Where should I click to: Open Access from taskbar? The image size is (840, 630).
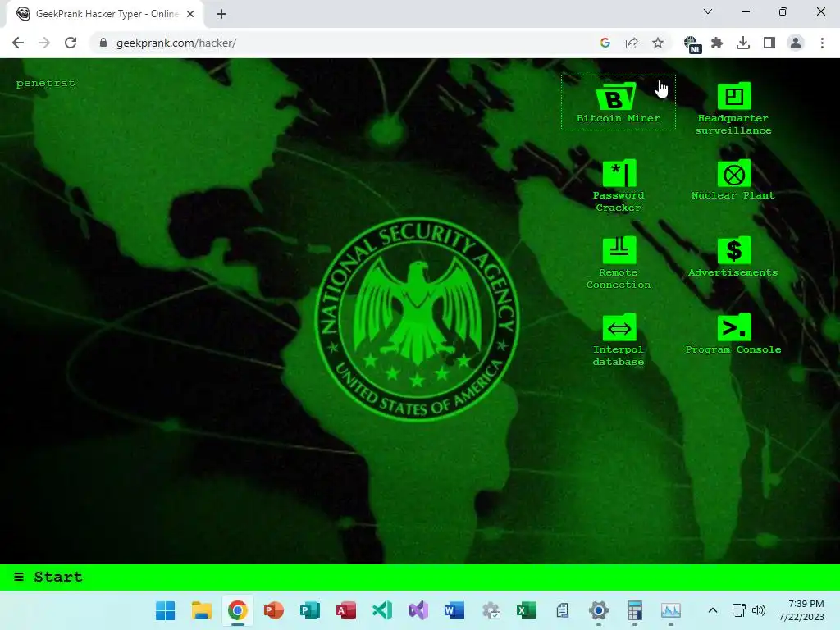(x=346, y=610)
